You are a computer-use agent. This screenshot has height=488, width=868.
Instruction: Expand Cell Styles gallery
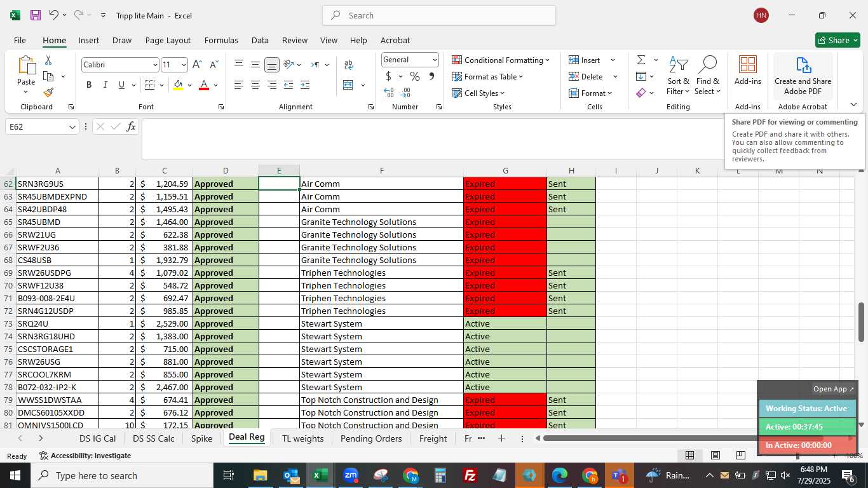478,93
